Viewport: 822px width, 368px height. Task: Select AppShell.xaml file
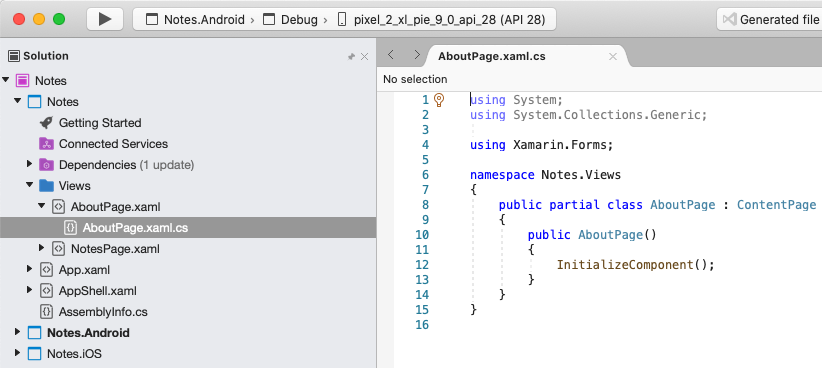pos(98,291)
